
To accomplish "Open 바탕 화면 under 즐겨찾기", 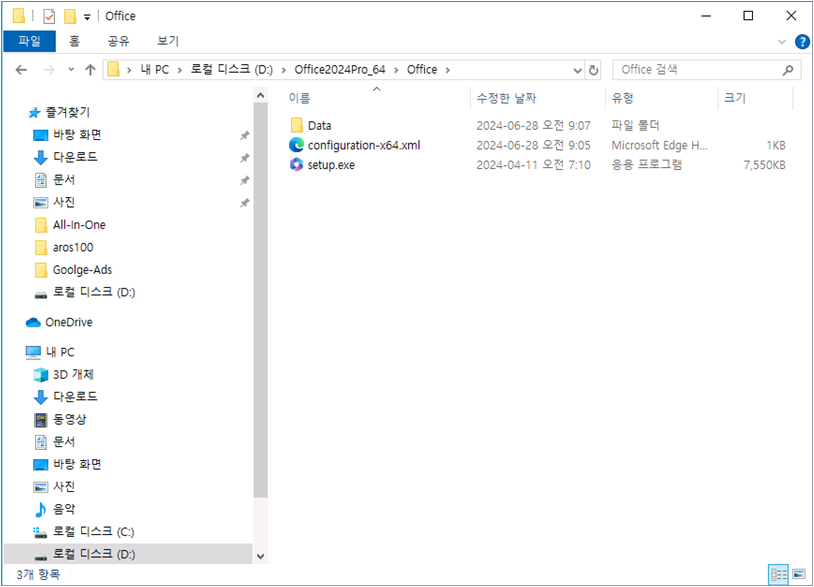I will pyautogui.click(x=67, y=135).
